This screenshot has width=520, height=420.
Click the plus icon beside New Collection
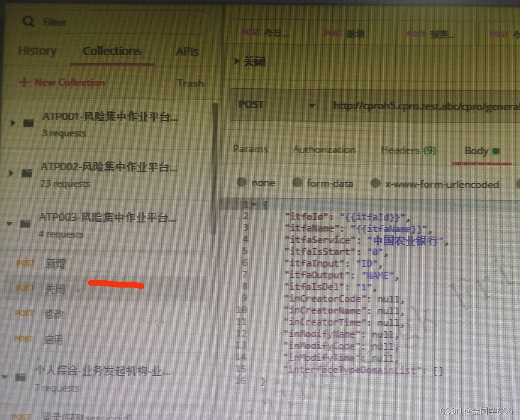coord(24,82)
